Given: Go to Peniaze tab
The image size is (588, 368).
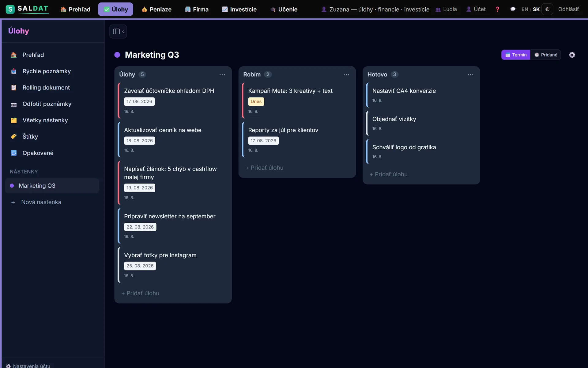Looking at the screenshot, I should [156, 9].
